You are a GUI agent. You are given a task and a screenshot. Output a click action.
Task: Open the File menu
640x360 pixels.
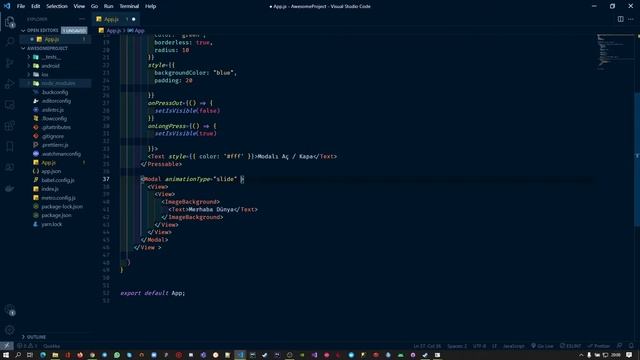(21, 6)
